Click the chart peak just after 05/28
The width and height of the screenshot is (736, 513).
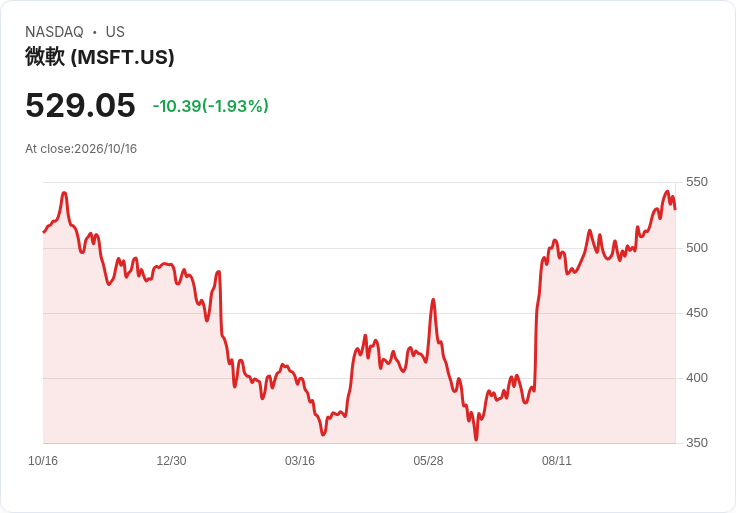pyautogui.click(x=433, y=300)
